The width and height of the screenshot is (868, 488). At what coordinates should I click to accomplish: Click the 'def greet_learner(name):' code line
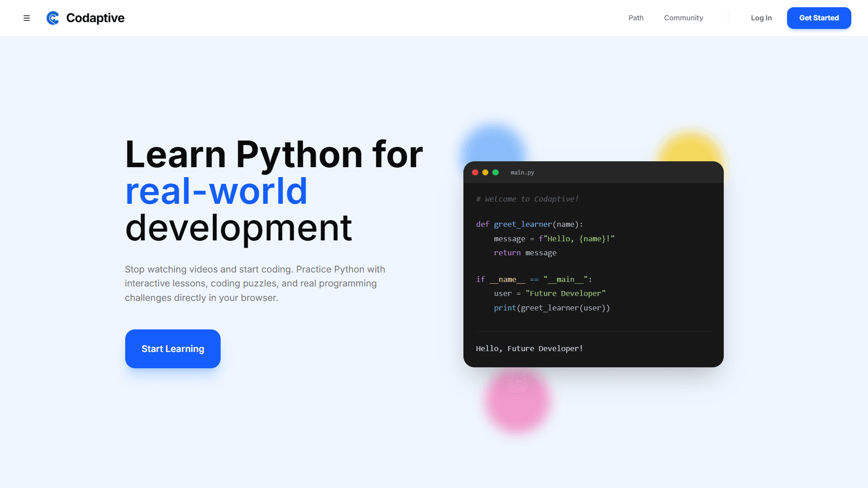(x=529, y=225)
